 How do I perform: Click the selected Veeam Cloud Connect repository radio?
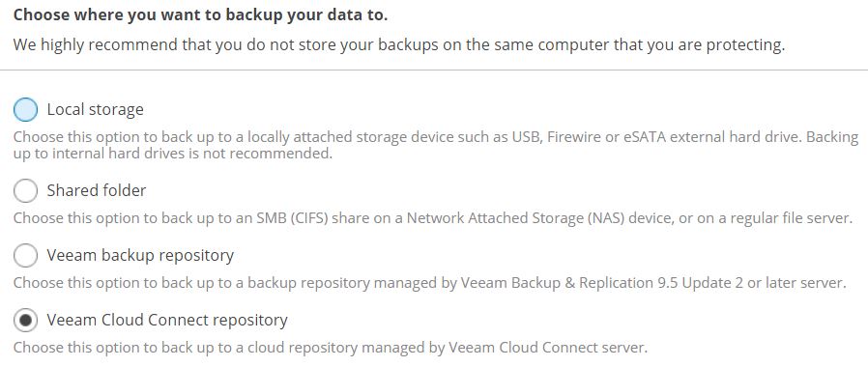point(25,320)
